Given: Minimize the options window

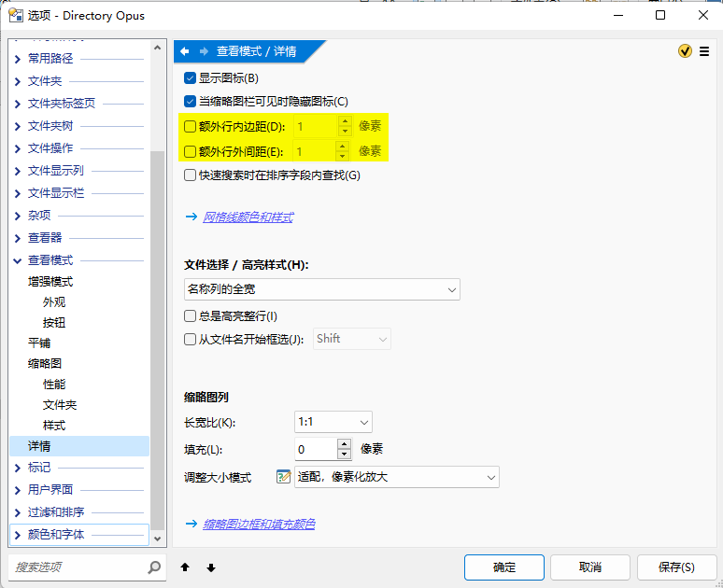Looking at the screenshot, I should (618, 15).
